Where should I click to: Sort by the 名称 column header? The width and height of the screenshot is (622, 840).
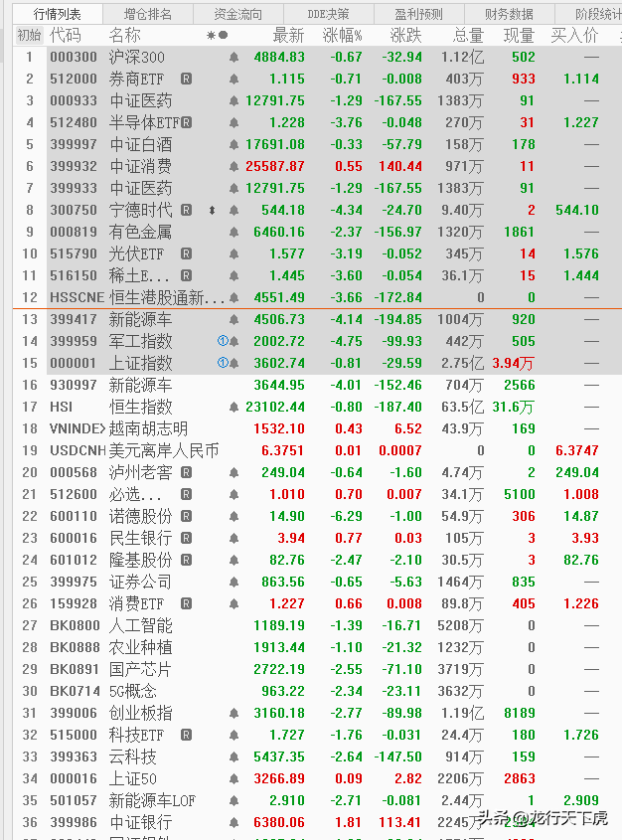(x=125, y=36)
